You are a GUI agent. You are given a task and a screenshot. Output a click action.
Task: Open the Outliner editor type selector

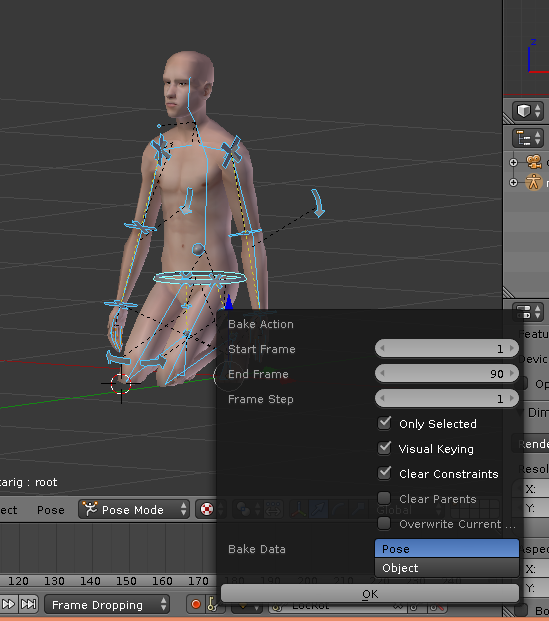point(528,138)
